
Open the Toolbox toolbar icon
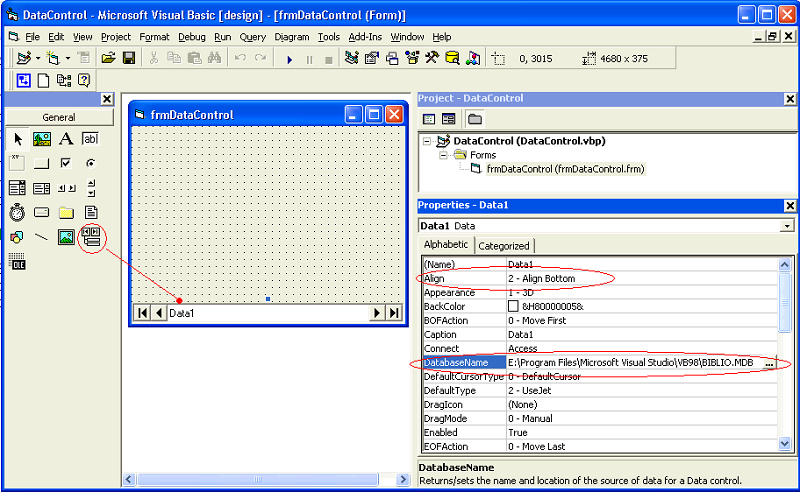click(x=432, y=58)
